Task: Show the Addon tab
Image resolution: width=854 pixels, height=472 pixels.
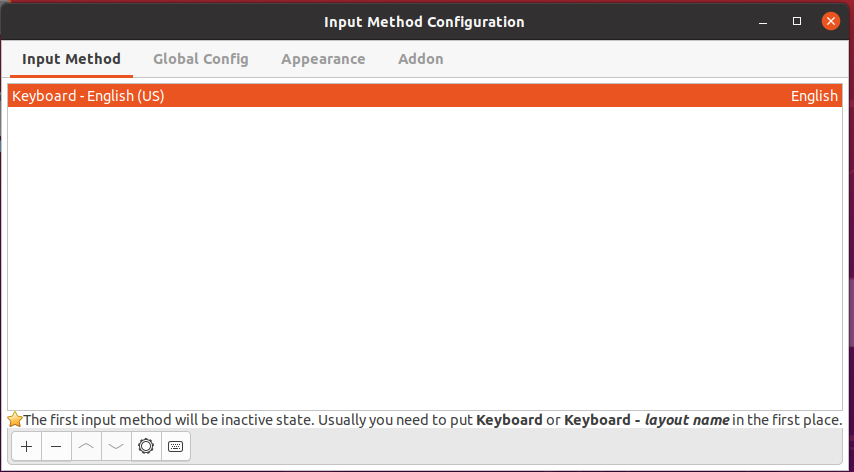Action: (420, 59)
